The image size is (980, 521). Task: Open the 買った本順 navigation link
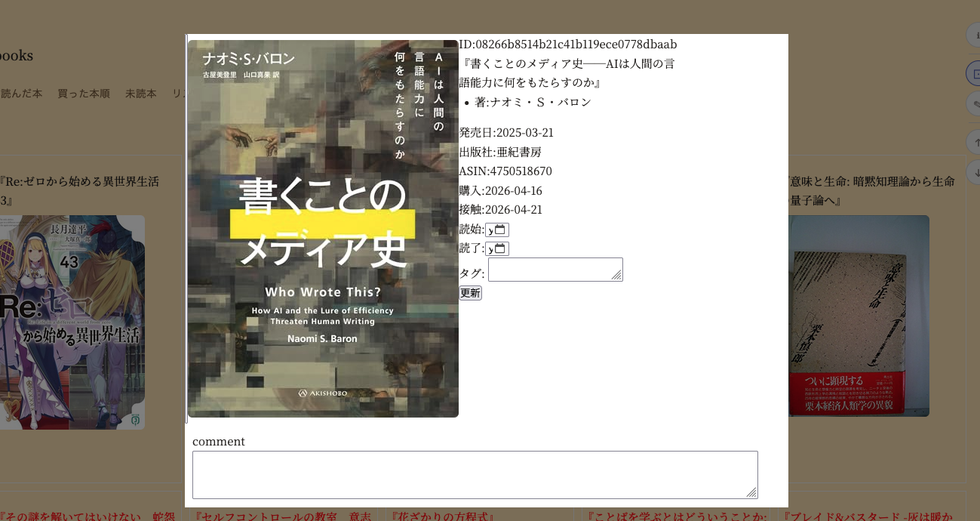(84, 94)
